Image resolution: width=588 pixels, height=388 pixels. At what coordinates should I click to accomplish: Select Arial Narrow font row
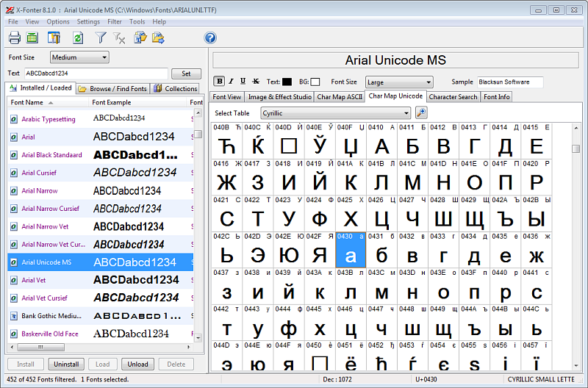click(101, 191)
